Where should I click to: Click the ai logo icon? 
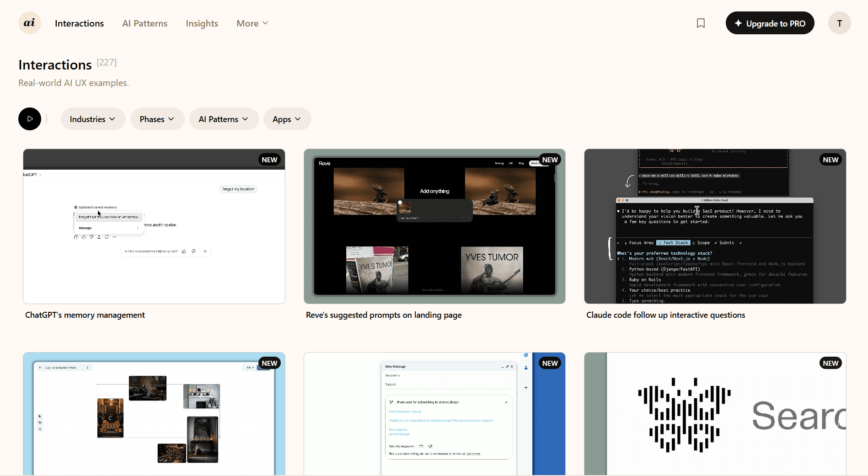click(30, 23)
